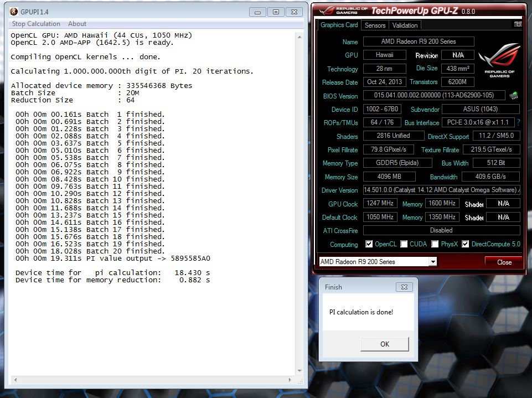The width and height of the screenshot is (532, 398).
Task: Switch to the Validation tab
Action: (405, 25)
